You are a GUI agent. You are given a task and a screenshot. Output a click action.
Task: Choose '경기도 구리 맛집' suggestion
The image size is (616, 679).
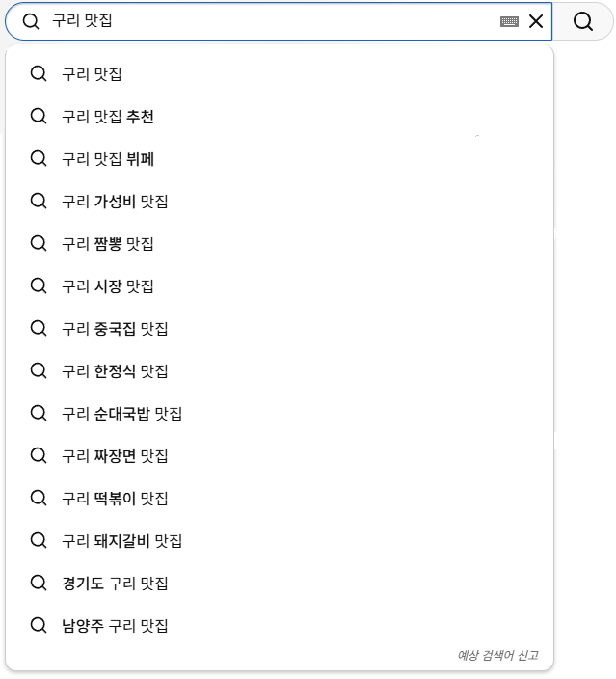(x=115, y=584)
